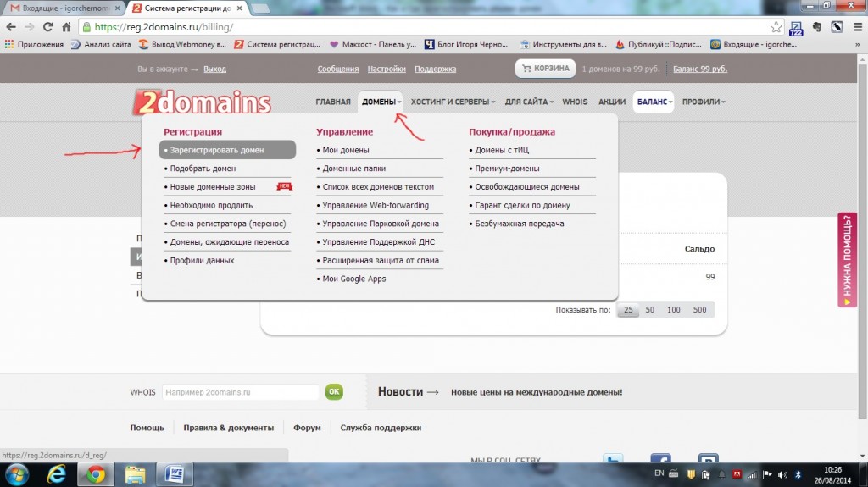Reload the page with the refresh icon
This screenshot has width=868, height=487.
pos(47,26)
